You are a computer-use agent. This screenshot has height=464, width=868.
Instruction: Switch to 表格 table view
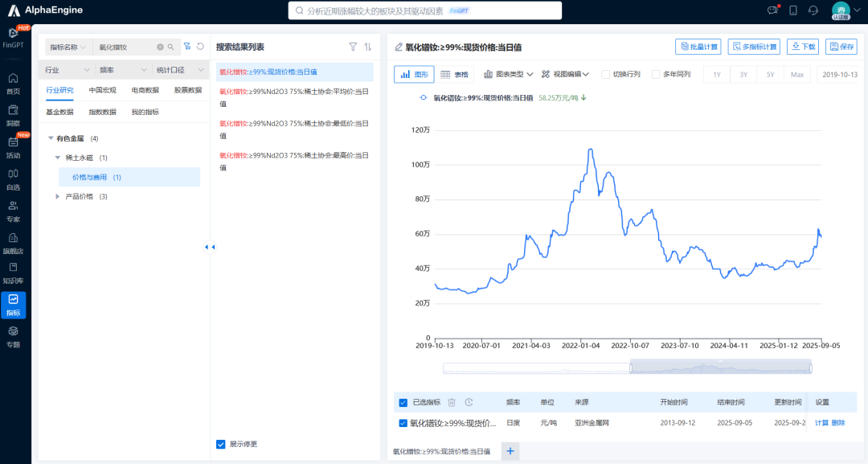click(x=454, y=74)
